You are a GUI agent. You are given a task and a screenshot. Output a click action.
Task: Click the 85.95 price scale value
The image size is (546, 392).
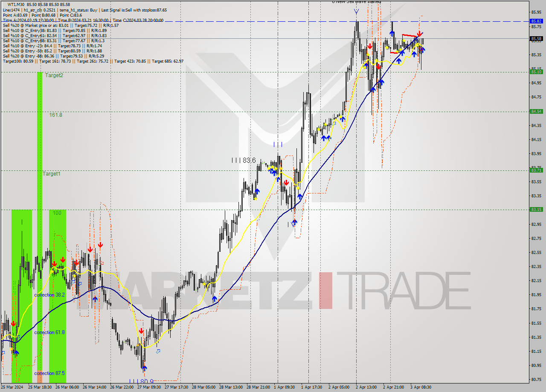click(536, 12)
